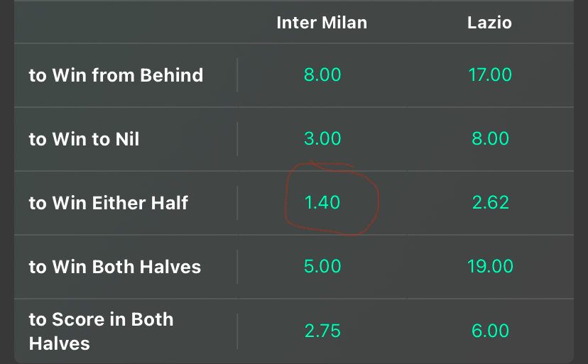Tap the odds circled in red
588x364 pixels.
322,203
